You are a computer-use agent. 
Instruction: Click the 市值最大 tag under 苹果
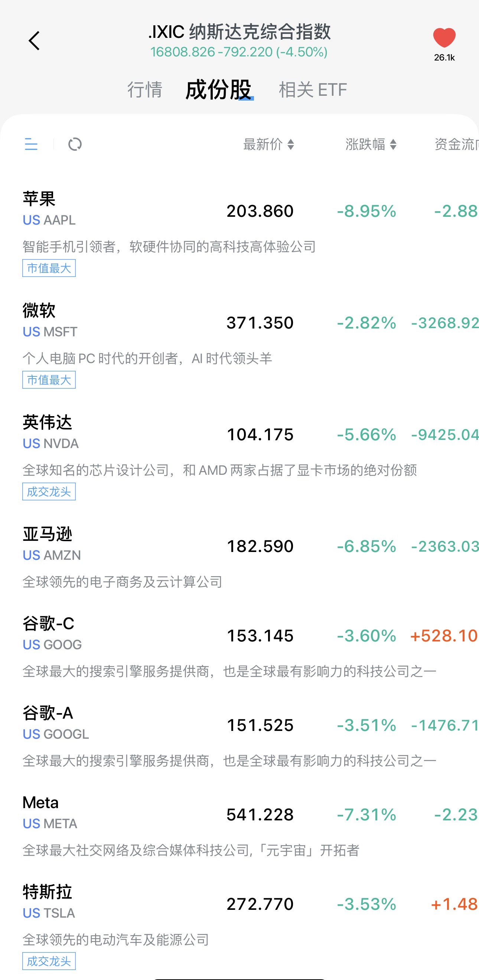tap(49, 268)
